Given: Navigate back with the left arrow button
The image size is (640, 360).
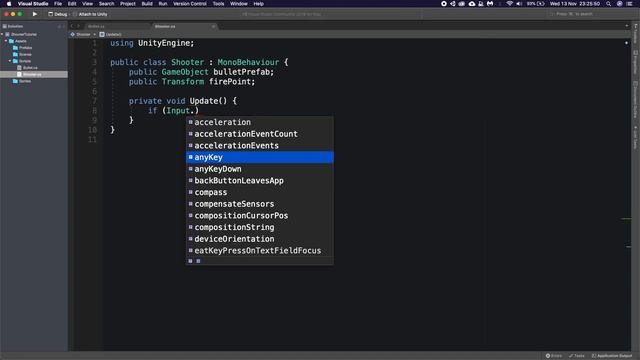Looking at the screenshot, I should point(72,26).
